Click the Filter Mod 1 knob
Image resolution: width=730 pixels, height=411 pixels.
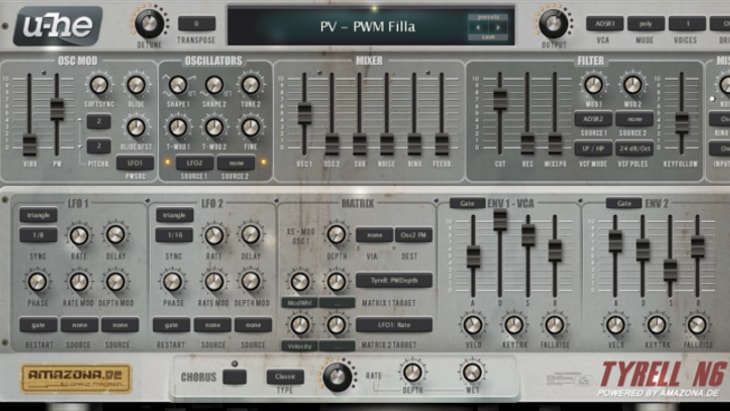click(594, 85)
